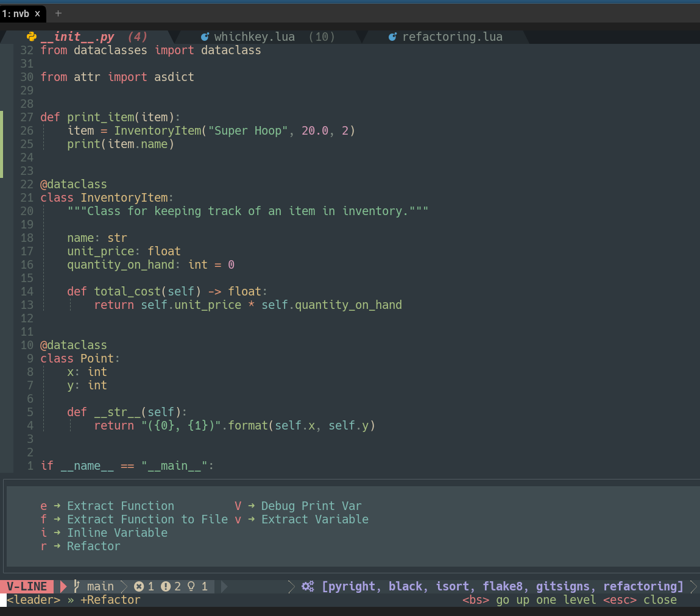Click the Lua icon beside refactoring.lua

click(392, 37)
